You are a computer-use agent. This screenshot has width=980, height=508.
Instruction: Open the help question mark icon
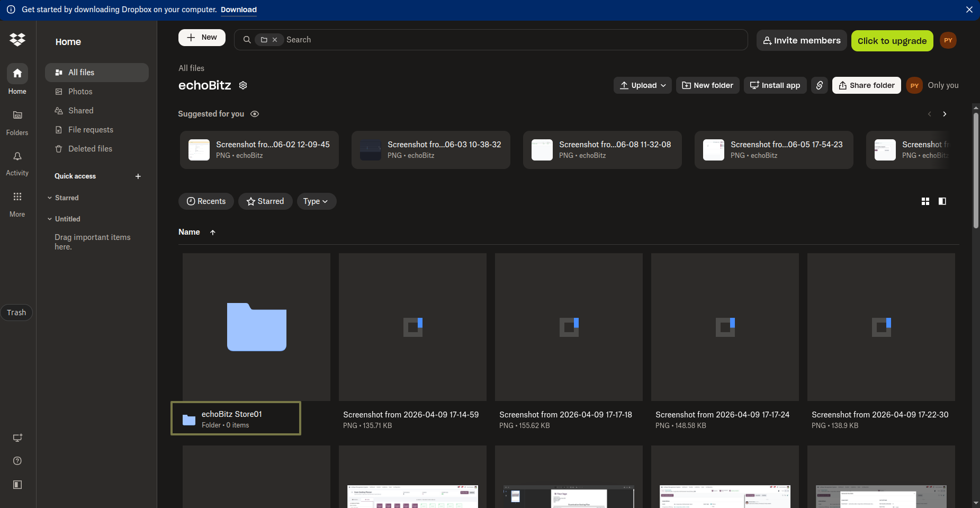pyautogui.click(x=17, y=461)
